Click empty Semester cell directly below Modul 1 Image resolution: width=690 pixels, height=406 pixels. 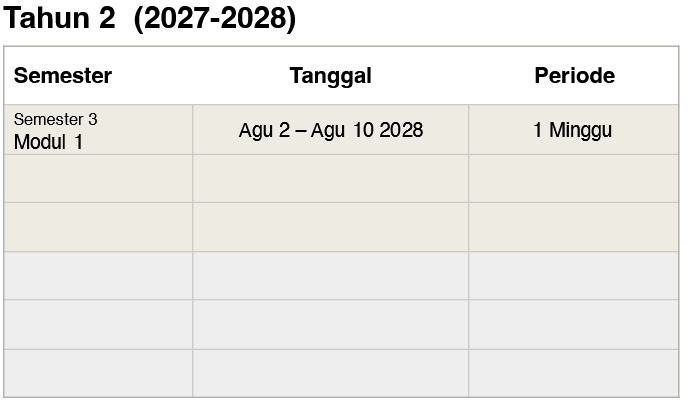[98, 178]
